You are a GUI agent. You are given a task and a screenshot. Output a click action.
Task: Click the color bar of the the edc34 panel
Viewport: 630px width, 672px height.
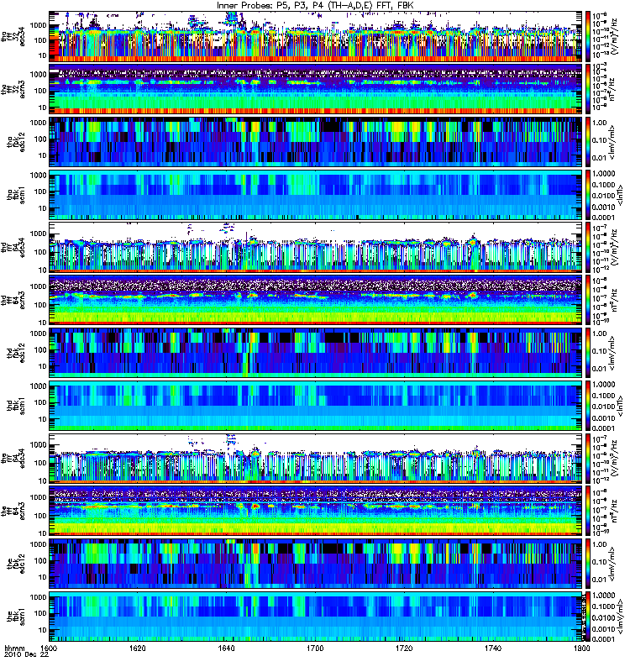588,459
